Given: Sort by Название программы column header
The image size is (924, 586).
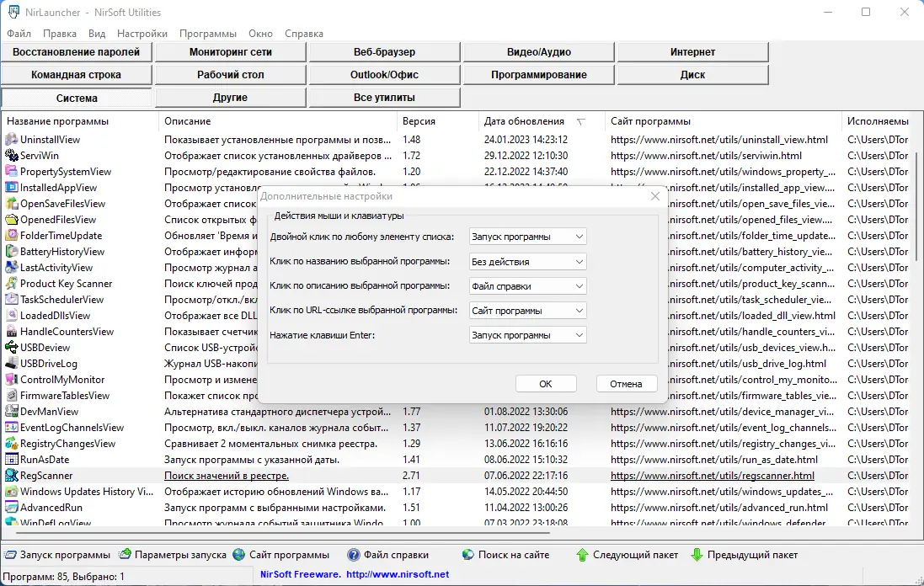Looking at the screenshot, I should click(x=80, y=121).
